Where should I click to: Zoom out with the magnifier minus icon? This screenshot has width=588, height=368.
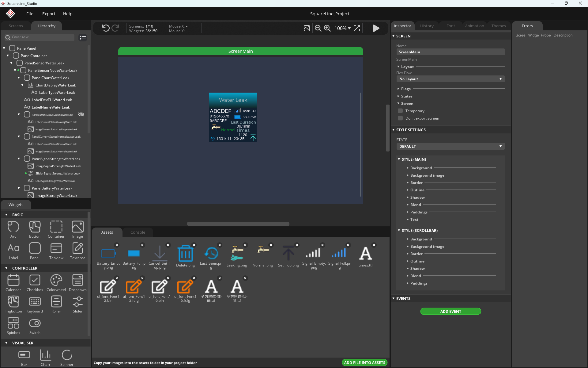coord(318,28)
